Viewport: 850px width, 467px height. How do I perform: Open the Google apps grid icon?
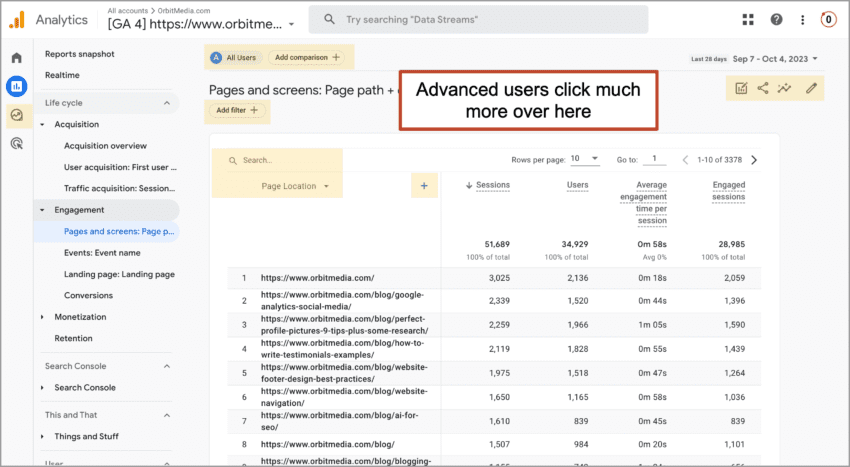tap(748, 20)
